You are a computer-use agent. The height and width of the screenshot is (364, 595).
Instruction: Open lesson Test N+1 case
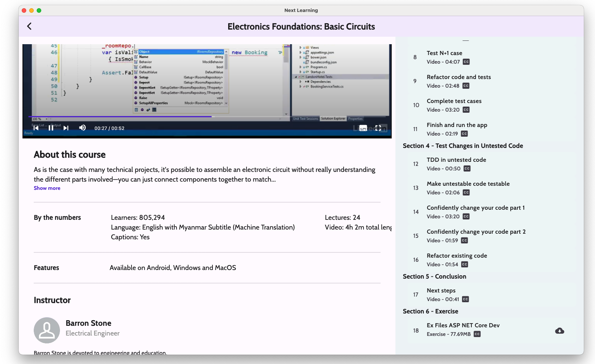tap(444, 53)
